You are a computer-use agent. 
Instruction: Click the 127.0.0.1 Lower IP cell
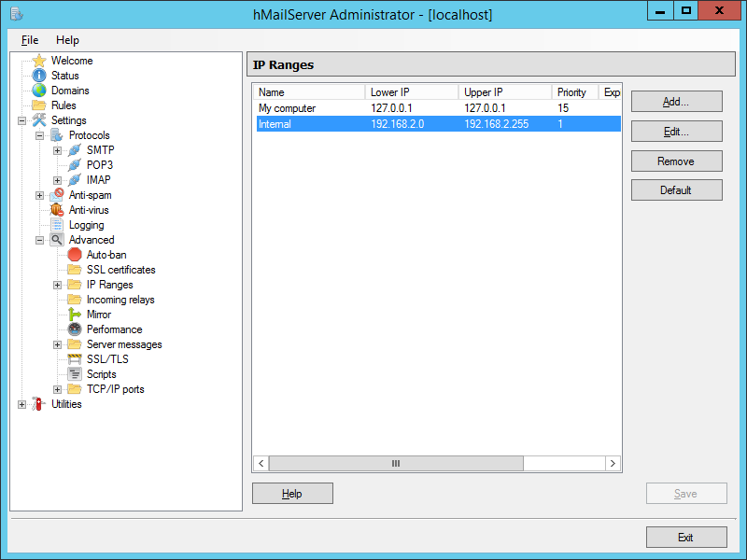point(391,108)
